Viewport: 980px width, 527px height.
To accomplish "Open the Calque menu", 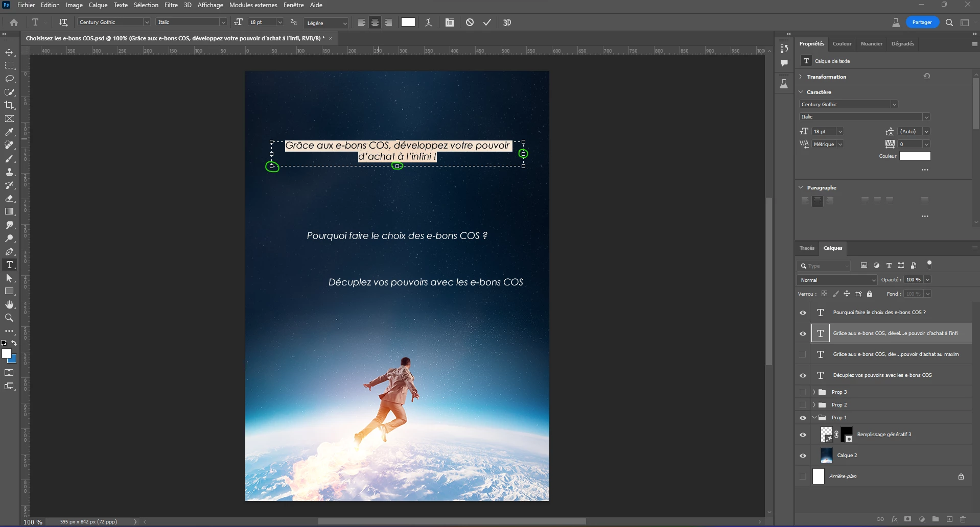I will click(x=98, y=5).
